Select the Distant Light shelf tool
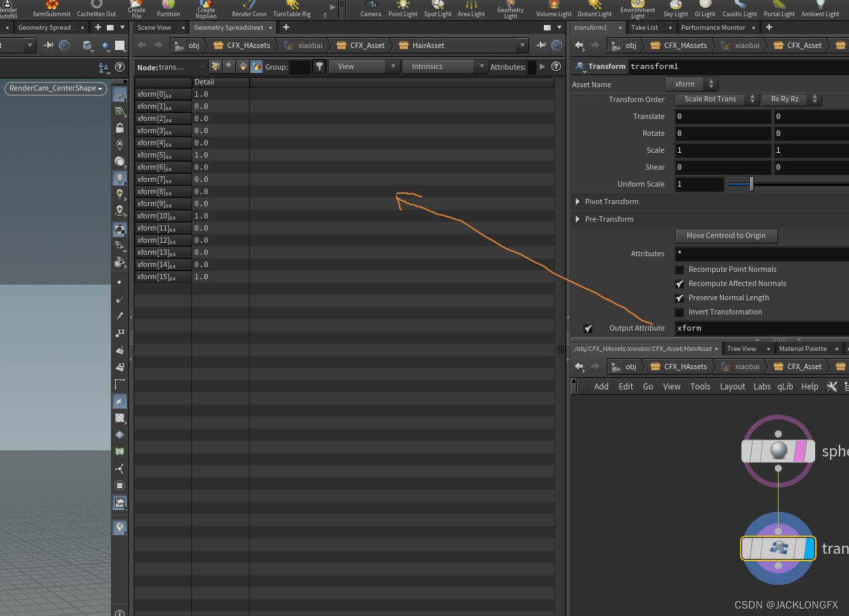Image resolution: width=849 pixels, height=616 pixels. [x=595, y=9]
